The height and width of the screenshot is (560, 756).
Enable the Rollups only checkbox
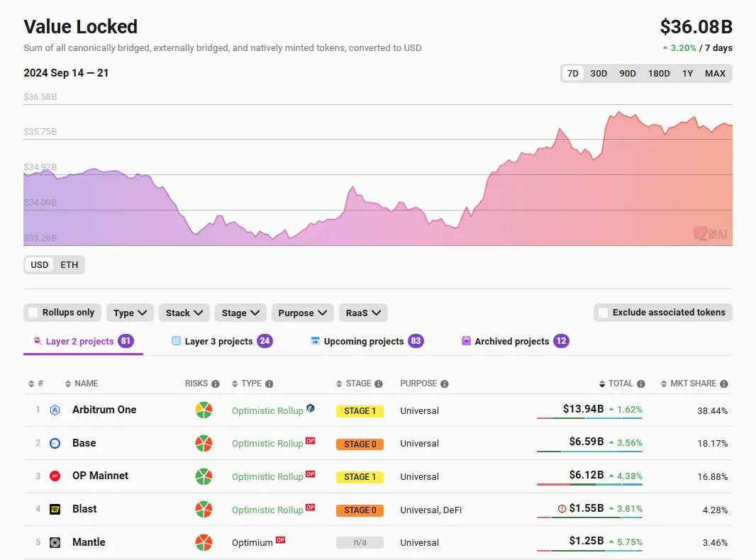33,313
